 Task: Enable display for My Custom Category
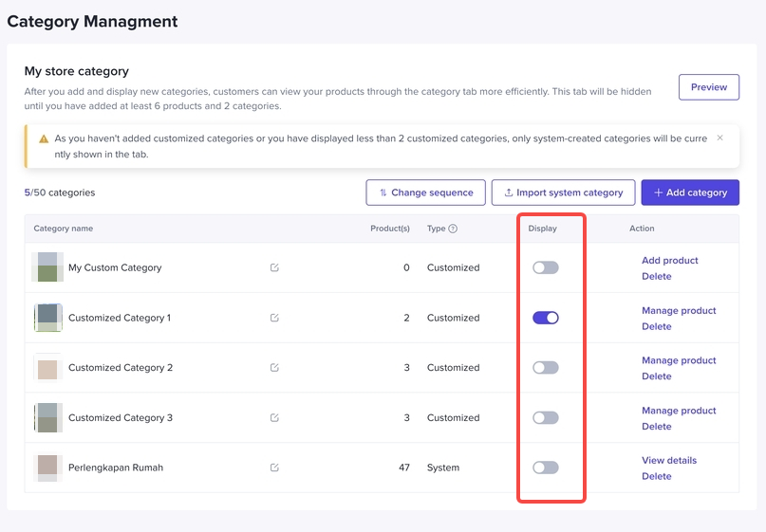pos(545,267)
